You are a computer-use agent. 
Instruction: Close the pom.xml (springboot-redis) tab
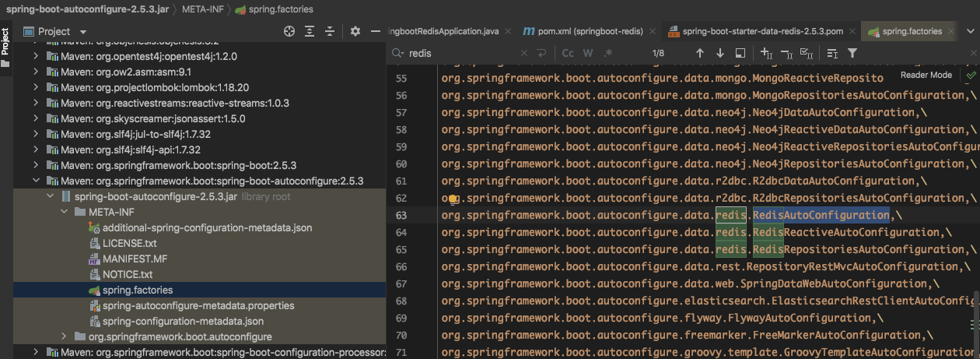tap(653, 32)
